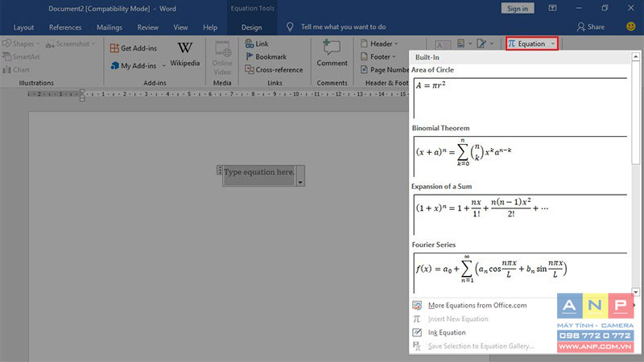This screenshot has height=362, width=644.
Task: Expand the Drop Cap dropdown arrow
Action: coord(470,43)
